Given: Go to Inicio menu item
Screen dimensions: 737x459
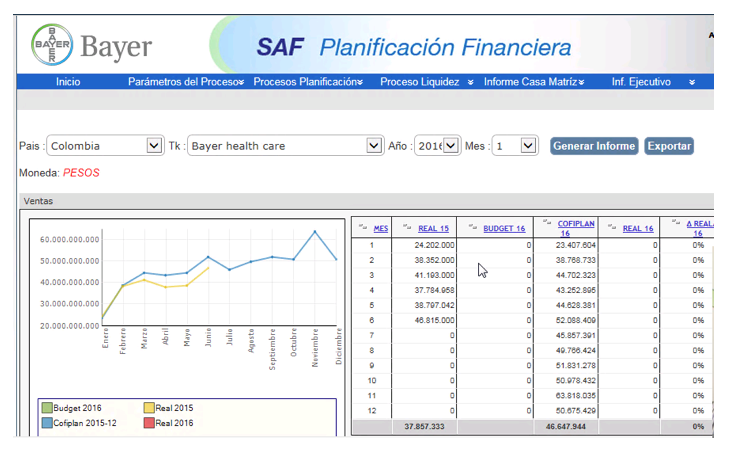Looking at the screenshot, I should 68,82.
